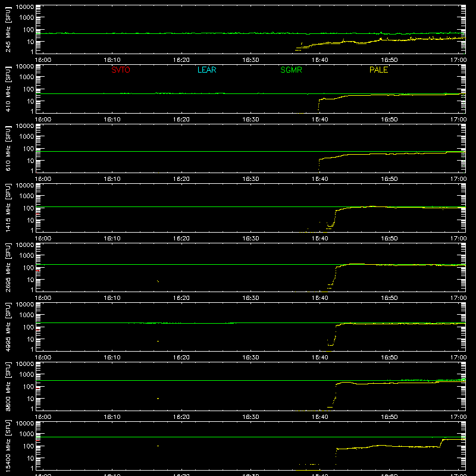Select the 15400 MHz [SFU] axis title
Screen dimensions: 476x476
click(8, 446)
